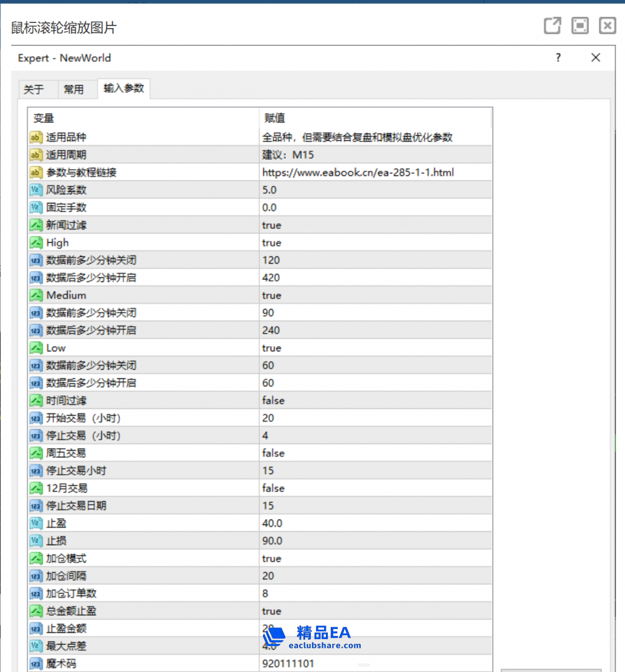Click the green boolean icon beside High
This screenshot has width=625, height=672.
35,243
